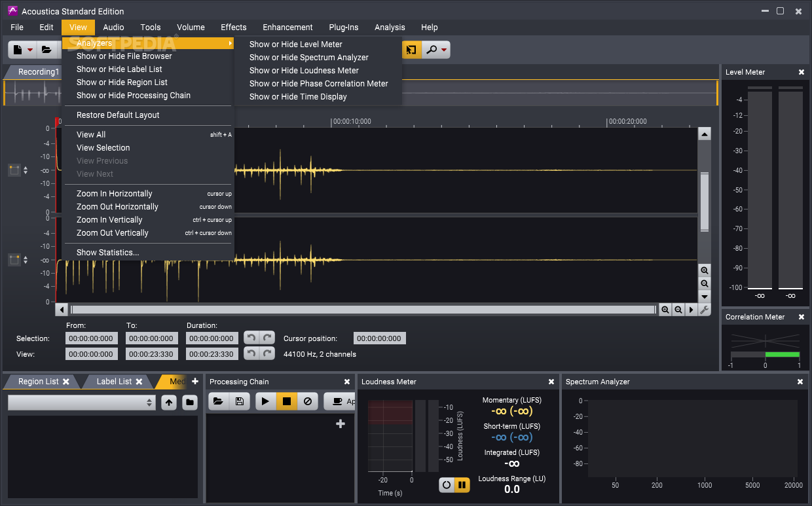Click the browse folder button in media browser
The image size is (812, 506).
click(x=190, y=403)
